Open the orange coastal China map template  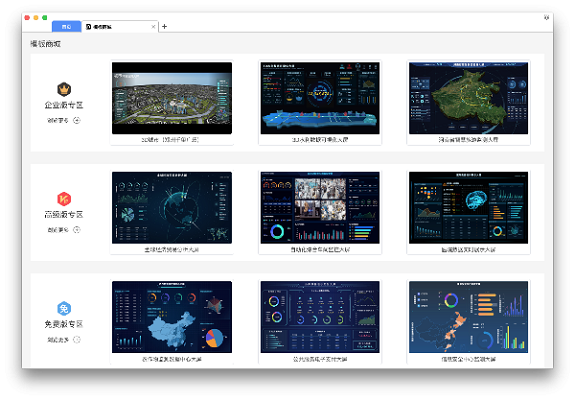click(468, 317)
